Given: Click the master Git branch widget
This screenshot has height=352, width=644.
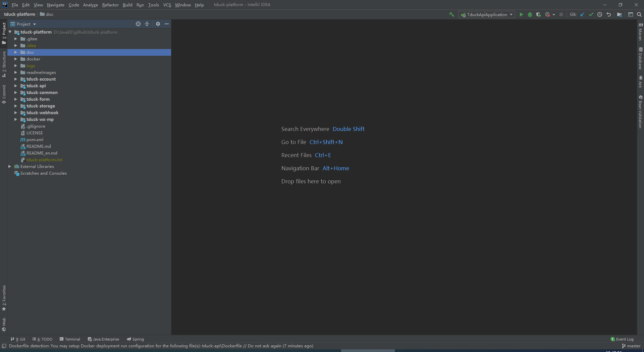Looking at the screenshot, I should coord(631,346).
